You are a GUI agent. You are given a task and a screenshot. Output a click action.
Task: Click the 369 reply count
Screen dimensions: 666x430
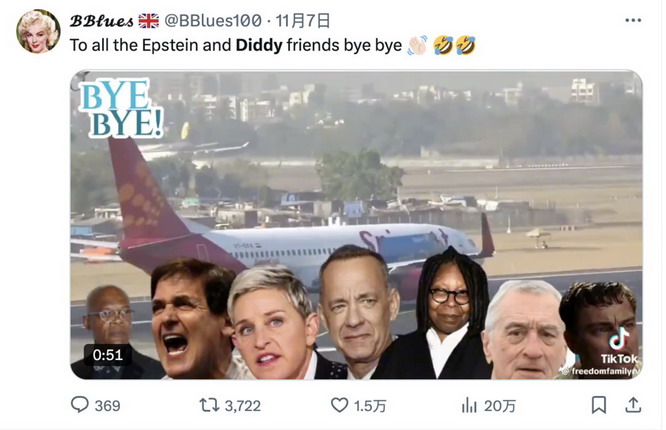(x=107, y=405)
